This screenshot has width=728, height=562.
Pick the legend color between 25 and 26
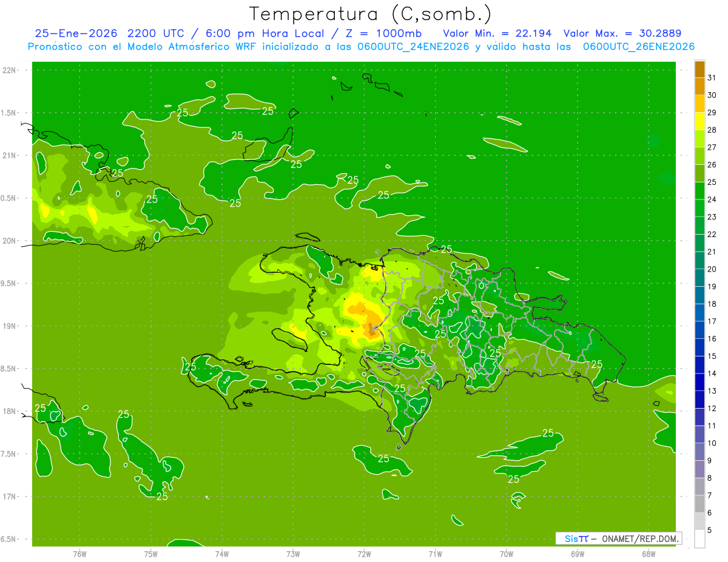(699, 173)
